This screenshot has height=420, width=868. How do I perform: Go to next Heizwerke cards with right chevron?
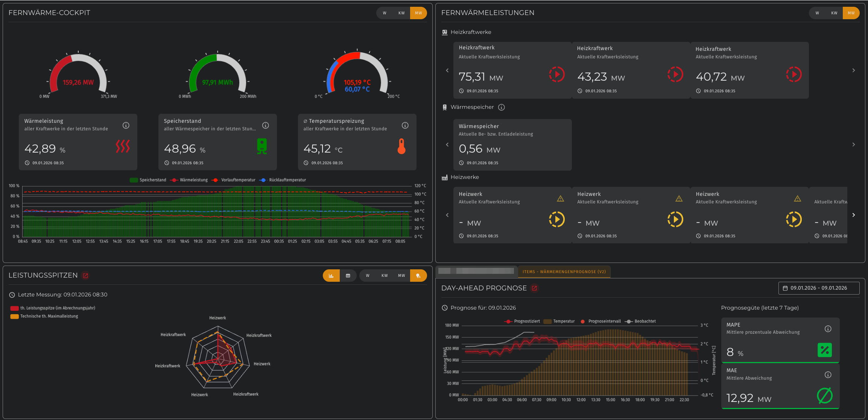coord(853,215)
